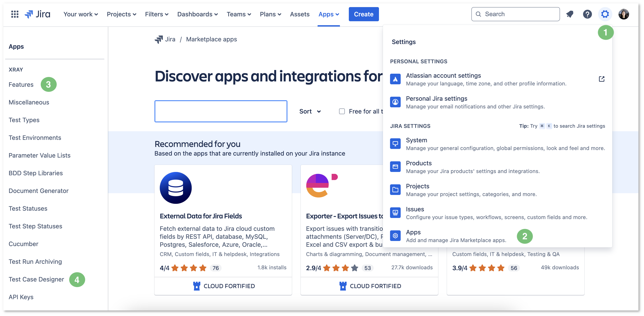This screenshot has height=316, width=644.
Task: Click the top bar Search field
Action: pos(515,14)
